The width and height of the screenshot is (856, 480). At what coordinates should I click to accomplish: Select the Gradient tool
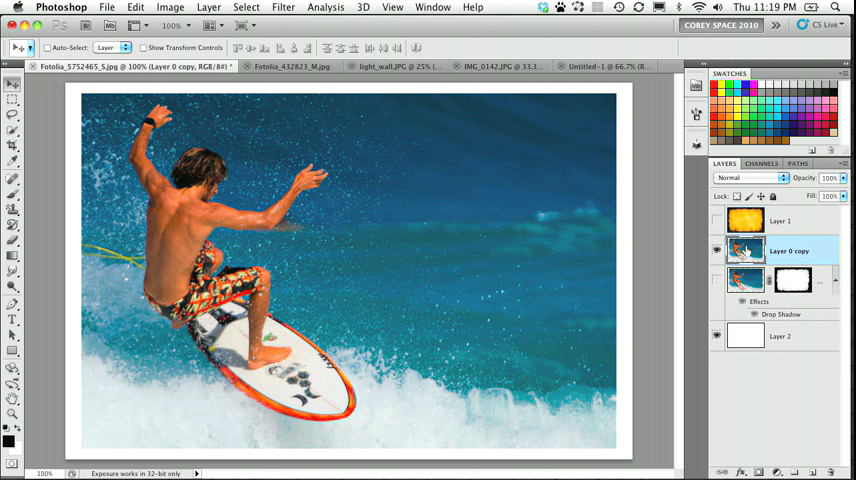coord(12,255)
